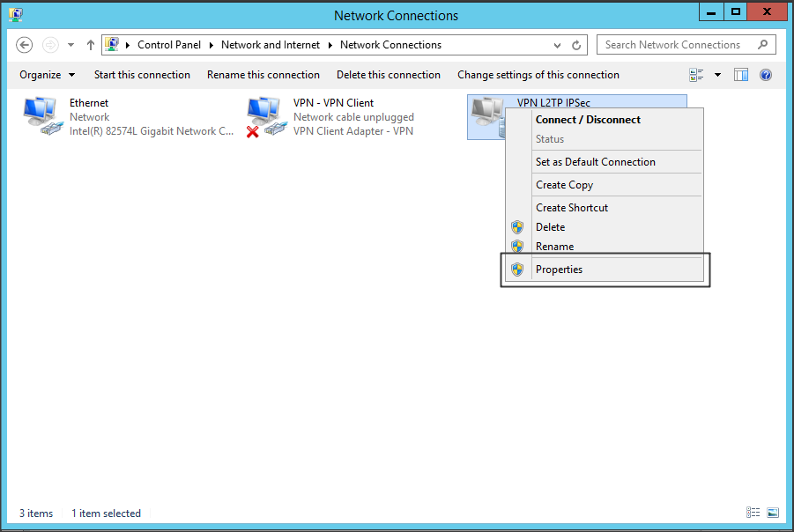Choose Properties from the context menu
This screenshot has width=794, height=532.
pos(559,270)
